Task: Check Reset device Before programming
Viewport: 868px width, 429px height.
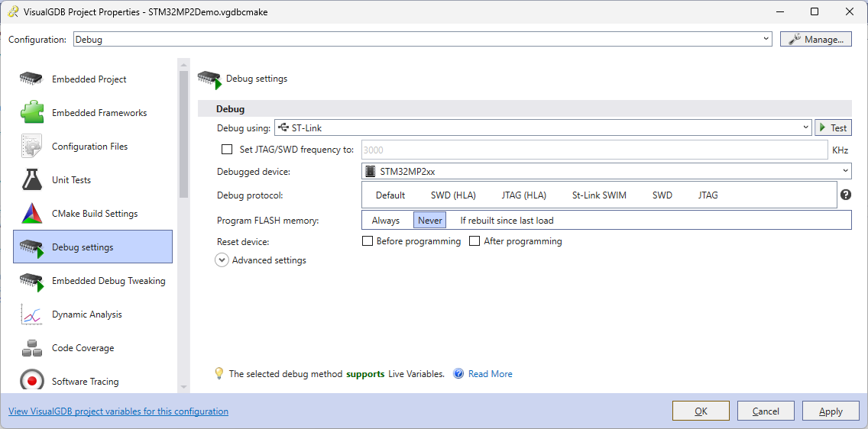Action: pos(367,241)
